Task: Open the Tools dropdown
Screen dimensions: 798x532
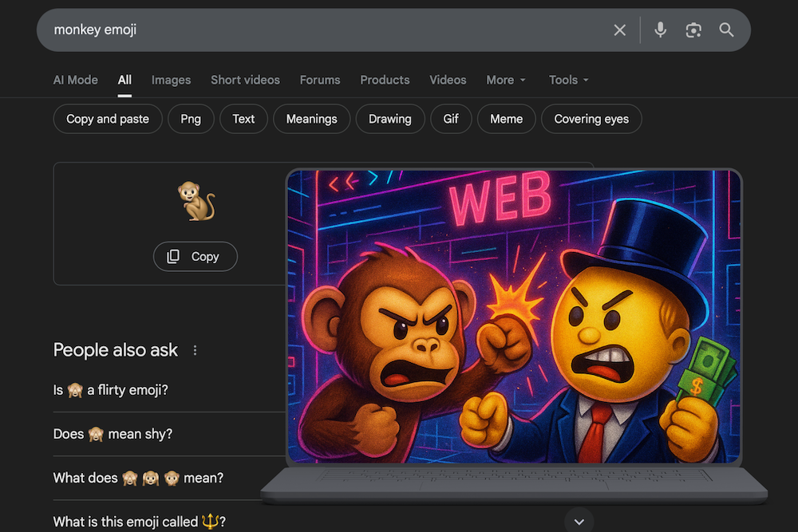Action: 568,80
